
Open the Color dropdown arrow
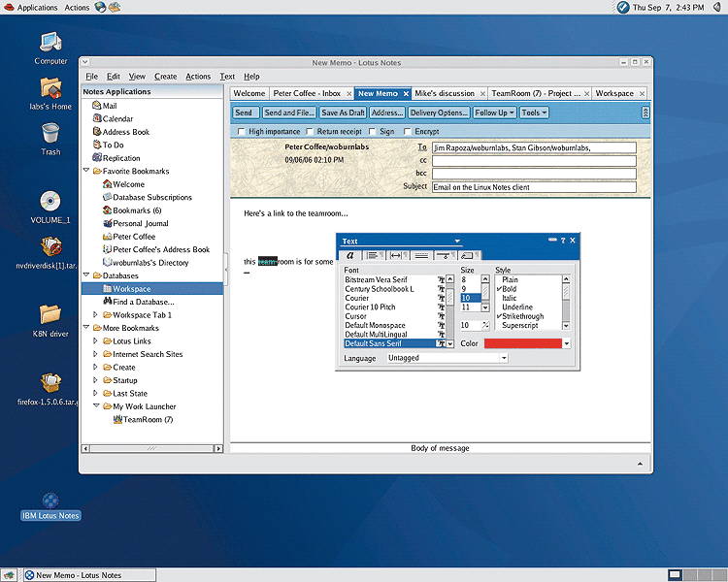click(x=567, y=343)
